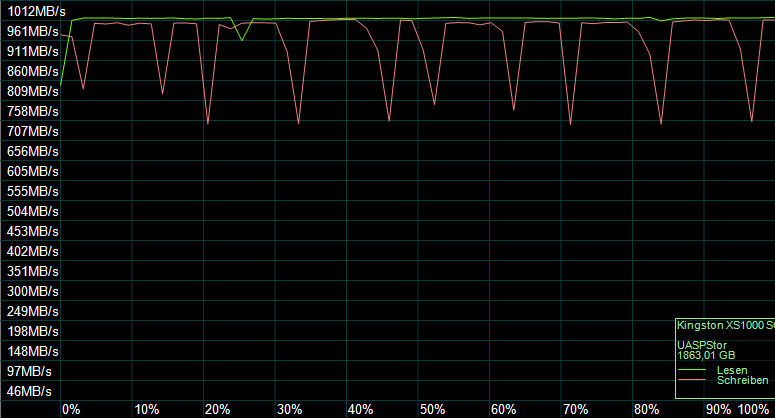Click the 402MB/s axis label

click(33, 251)
